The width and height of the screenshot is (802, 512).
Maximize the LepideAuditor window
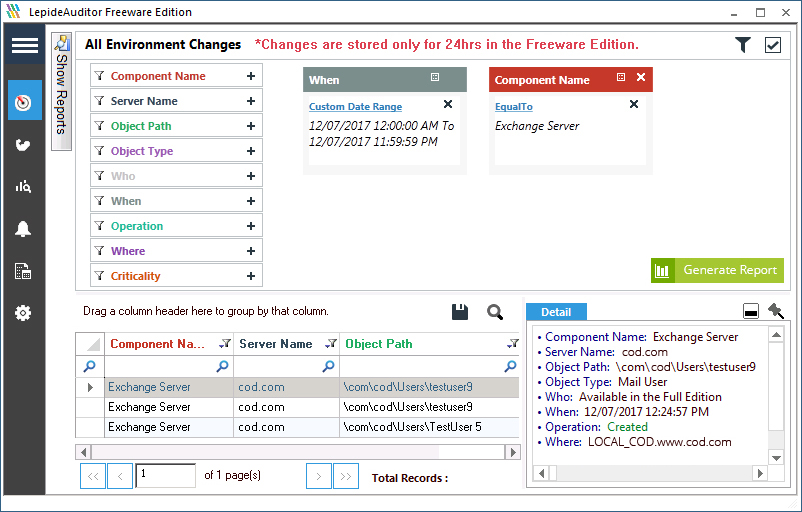[761, 12]
